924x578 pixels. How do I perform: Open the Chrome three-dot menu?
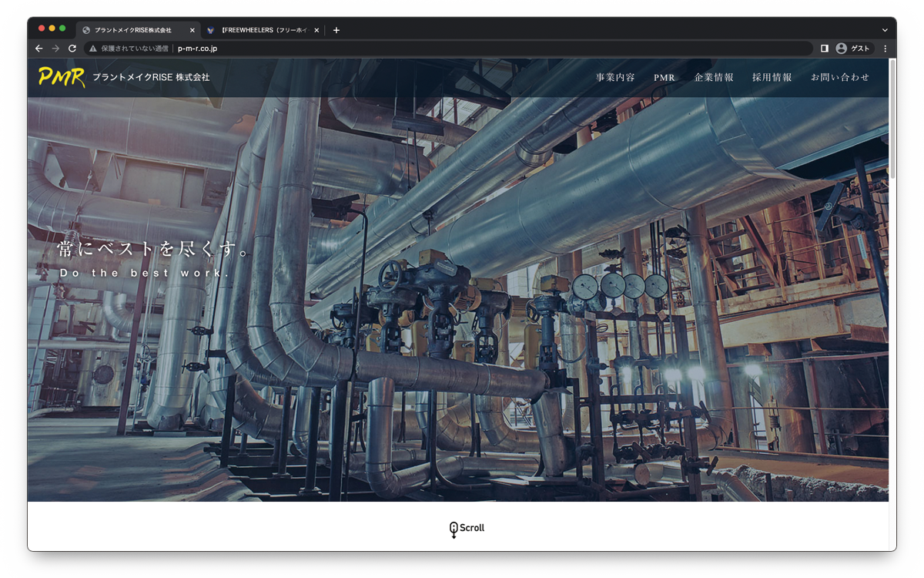[885, 49]
